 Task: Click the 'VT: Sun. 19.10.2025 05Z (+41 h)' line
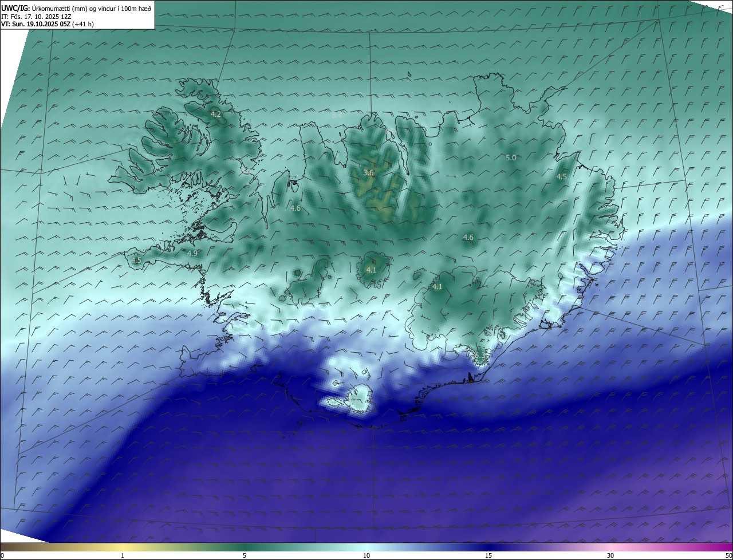[48, 24]
